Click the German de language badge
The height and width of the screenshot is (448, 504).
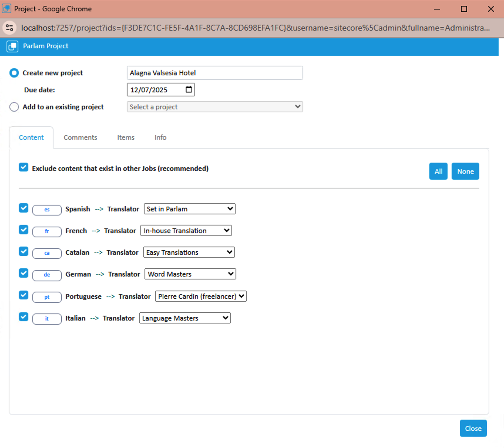(47, 275)
